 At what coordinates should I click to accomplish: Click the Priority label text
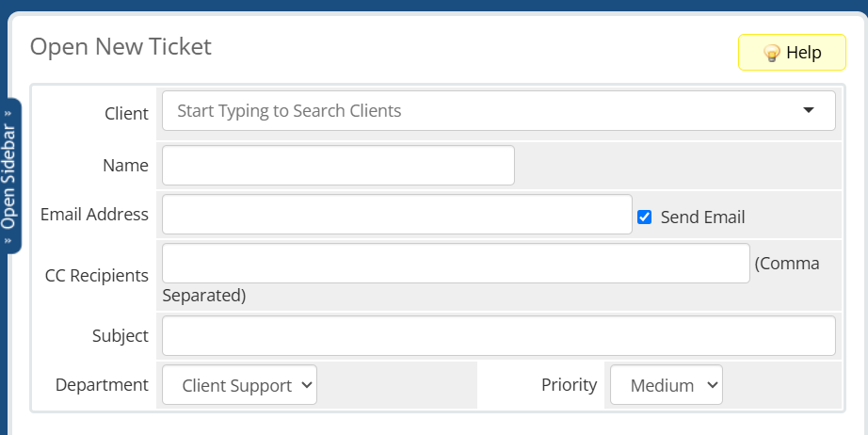569,385
